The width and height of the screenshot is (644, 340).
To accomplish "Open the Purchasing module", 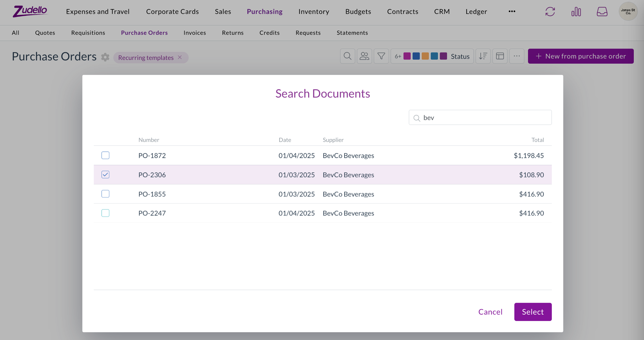I will click(265, 12).
